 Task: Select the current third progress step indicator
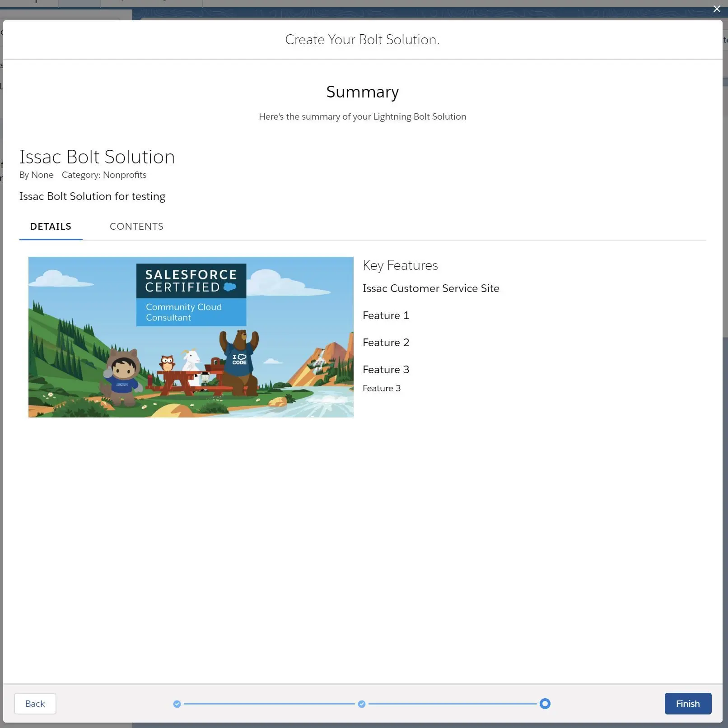(x=545, y=704)
